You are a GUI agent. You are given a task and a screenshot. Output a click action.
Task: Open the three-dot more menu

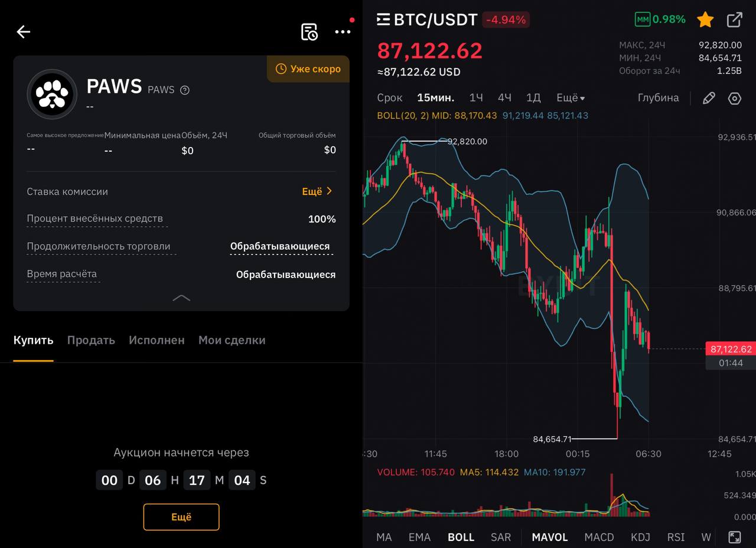pyautogui.click(x=343, y=32)
